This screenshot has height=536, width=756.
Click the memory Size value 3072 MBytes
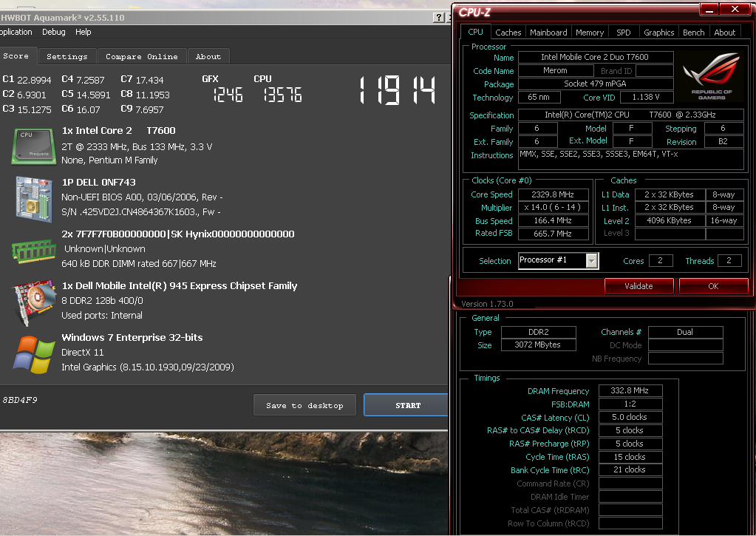tap(539, 345)
